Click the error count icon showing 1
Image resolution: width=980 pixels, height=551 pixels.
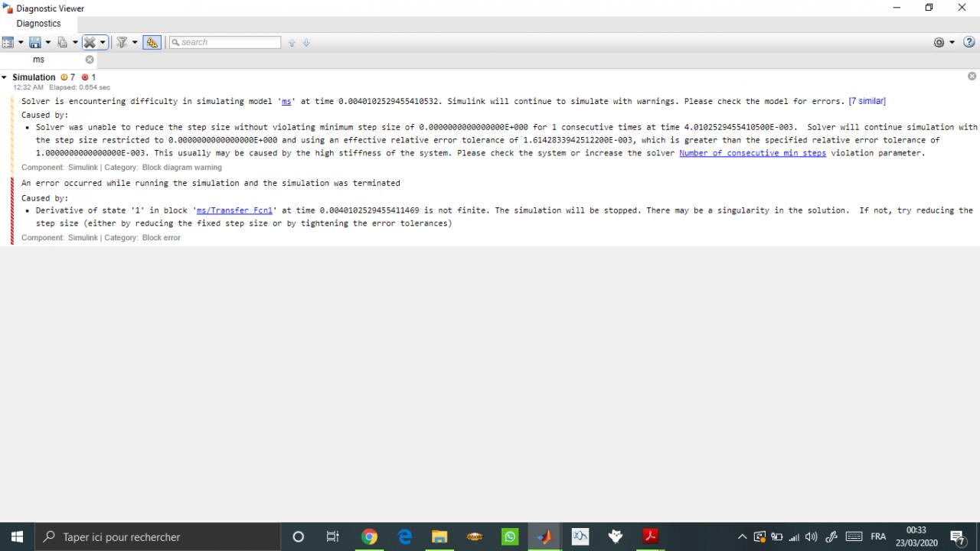click(85, 77)
